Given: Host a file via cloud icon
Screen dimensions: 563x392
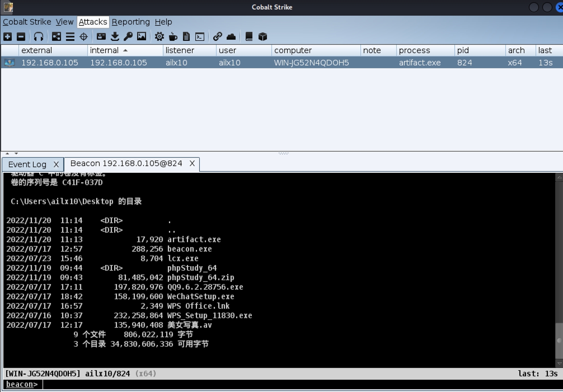Looking at the screenshot, I should point(231,36).
